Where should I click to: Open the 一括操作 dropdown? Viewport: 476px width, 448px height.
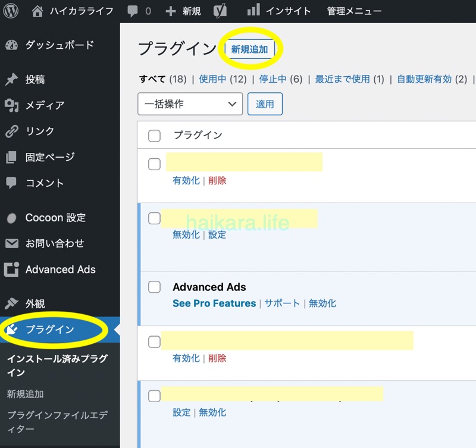(x=190, y=104)
